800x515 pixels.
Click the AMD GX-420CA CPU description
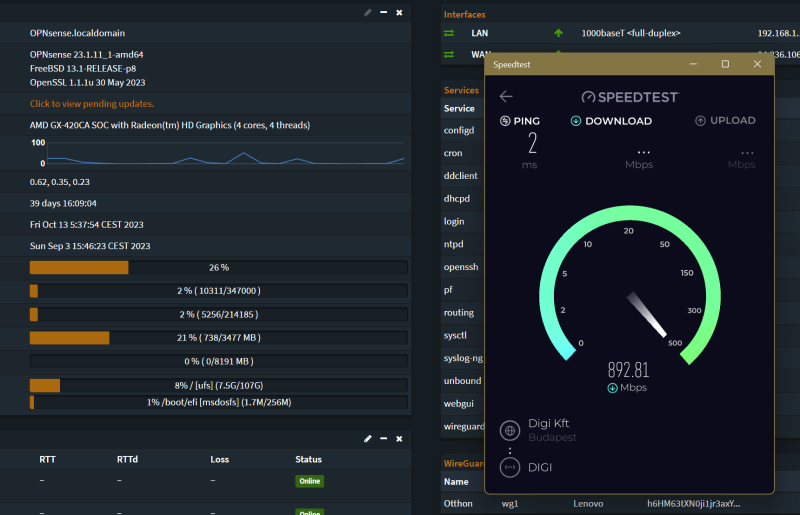click(x=170, y=125)
